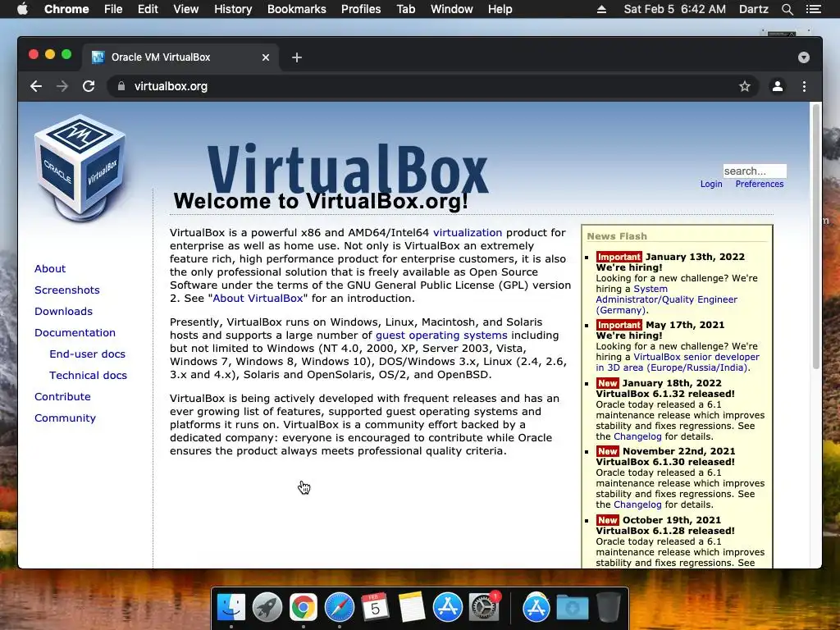Click the eject icon in menu bar
This screenshot has height=630, width=840.
tap(601, 9)
